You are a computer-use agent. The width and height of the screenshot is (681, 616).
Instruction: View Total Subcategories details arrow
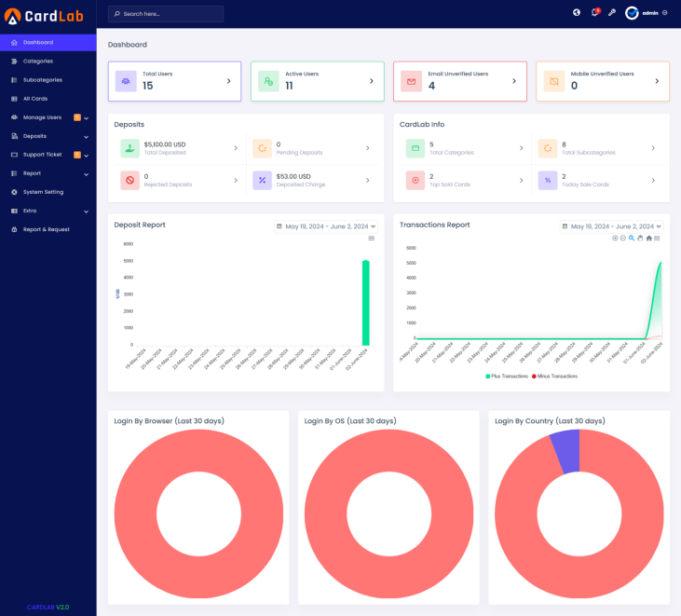[x=653, y=148]
